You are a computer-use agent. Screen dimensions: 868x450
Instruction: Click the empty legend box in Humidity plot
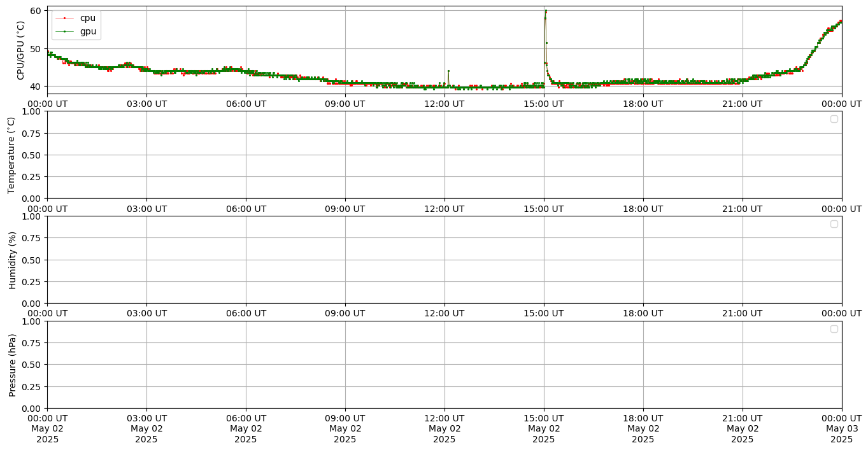click(834, 224)
